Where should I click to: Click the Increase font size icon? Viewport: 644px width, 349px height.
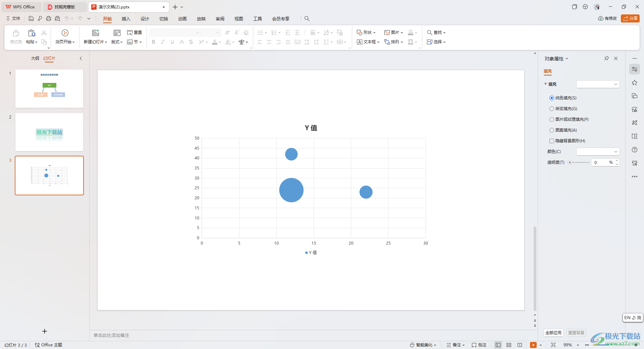227,33
